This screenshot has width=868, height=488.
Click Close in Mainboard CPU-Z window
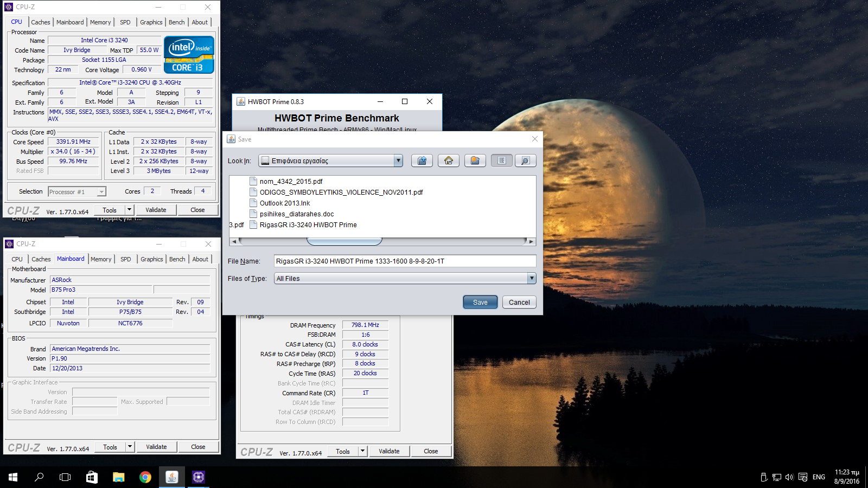pyautogui.click(x=198, y=447)
